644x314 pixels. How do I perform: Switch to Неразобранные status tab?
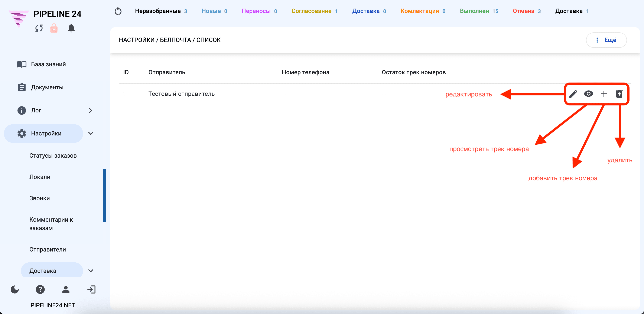pyautogui.click(x=161, y=11)
